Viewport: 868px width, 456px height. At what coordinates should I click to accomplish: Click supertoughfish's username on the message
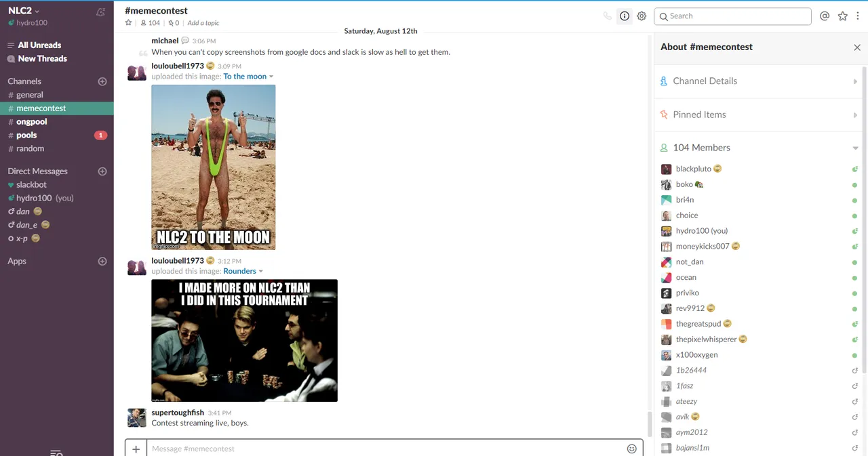coord(178,413)
